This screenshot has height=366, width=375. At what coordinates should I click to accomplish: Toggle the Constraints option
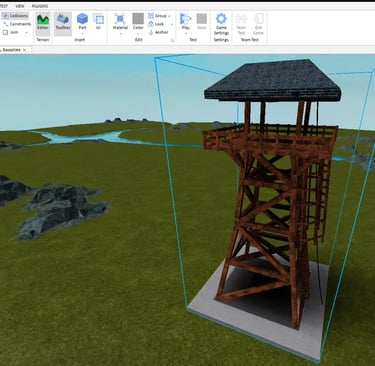click(17, 24)
